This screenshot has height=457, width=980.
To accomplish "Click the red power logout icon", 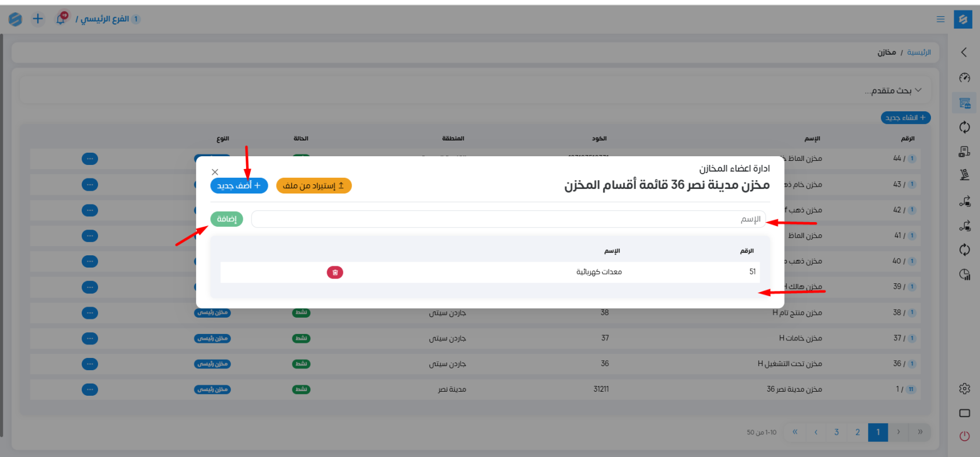I will (x=964, y=436).
